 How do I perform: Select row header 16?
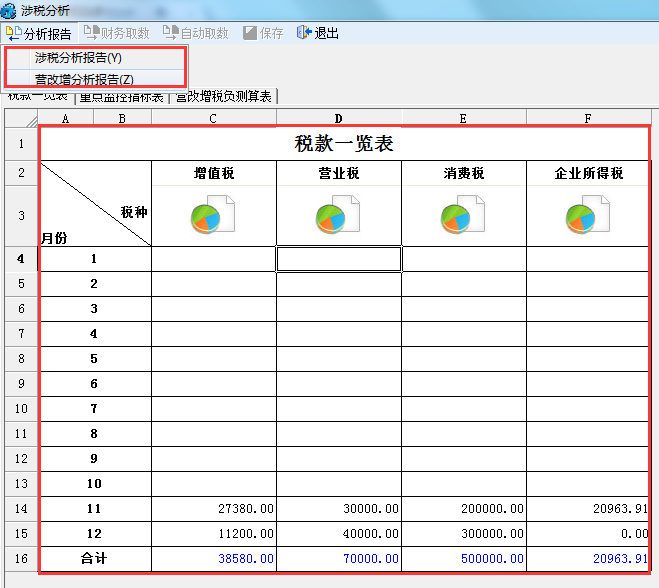pyautogui.click(x=21, y=559)
